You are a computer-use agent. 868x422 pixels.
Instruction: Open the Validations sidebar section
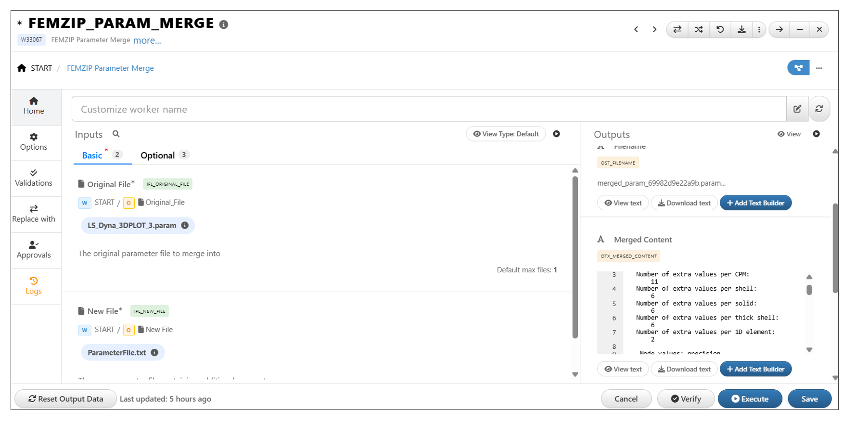(x=34, y=178)
